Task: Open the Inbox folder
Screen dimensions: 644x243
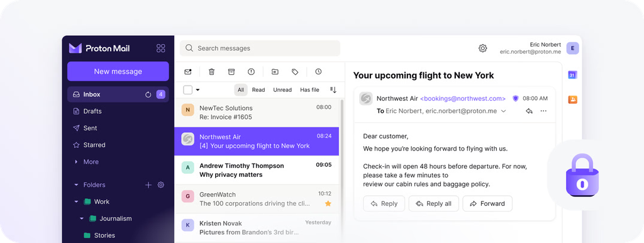Action: [118, 94]
